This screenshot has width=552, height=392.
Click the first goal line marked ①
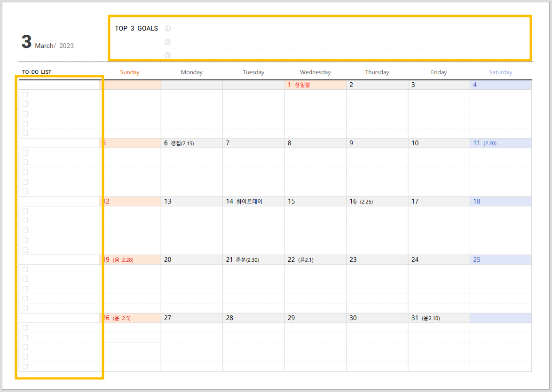coord(346,29)
